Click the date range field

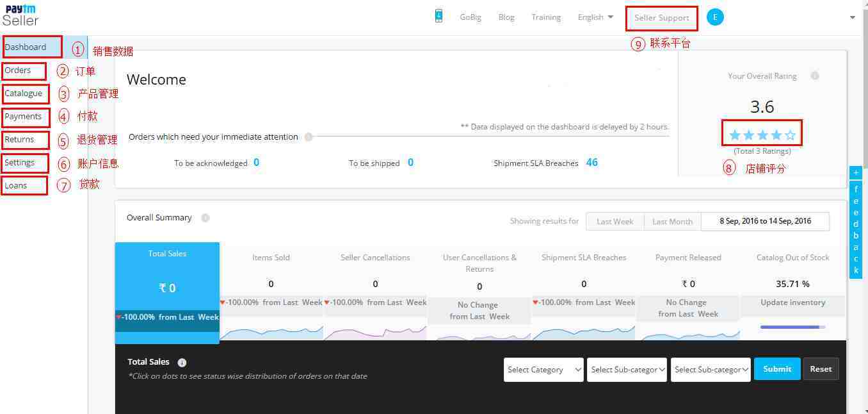click(x=766, y=221)
